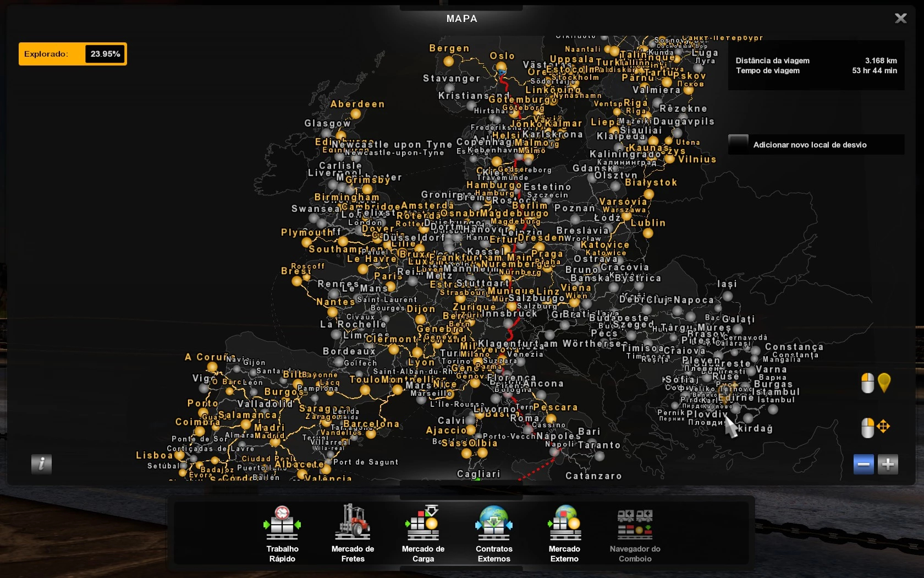Image resolution: width=924 pixels, height=578 pixels.
Task: Select the Białystok city marker
Action: tap(649, 194)
